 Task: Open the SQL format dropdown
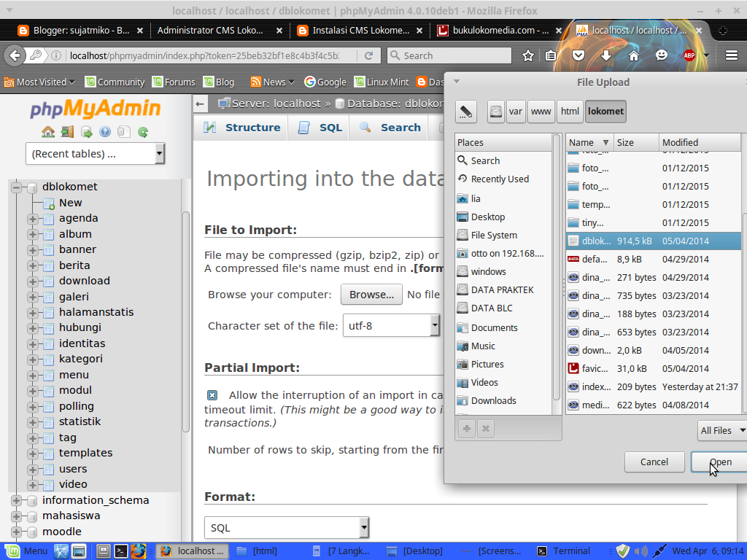click(x=287, y=528)
